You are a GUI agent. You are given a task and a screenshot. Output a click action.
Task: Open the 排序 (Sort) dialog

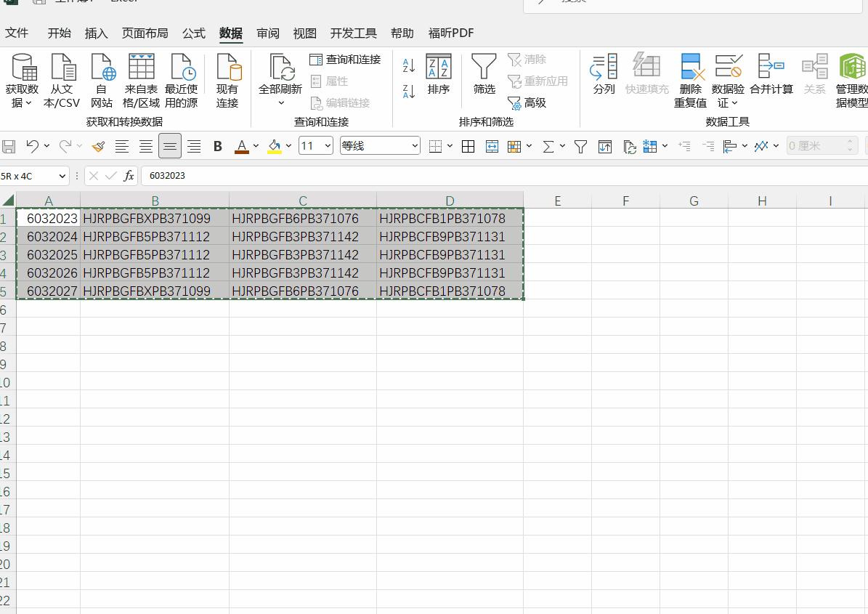pyautogui.click(x=439, y=74)
